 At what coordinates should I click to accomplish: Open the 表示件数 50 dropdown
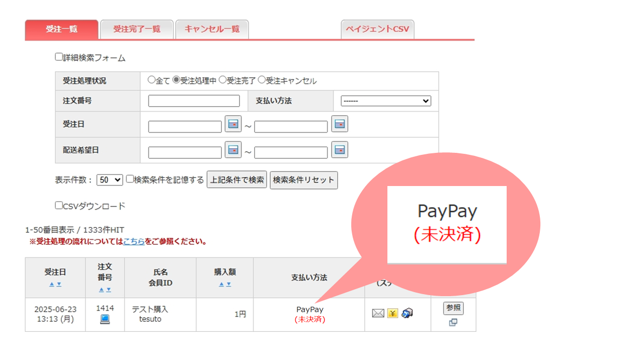coord(110,179)
